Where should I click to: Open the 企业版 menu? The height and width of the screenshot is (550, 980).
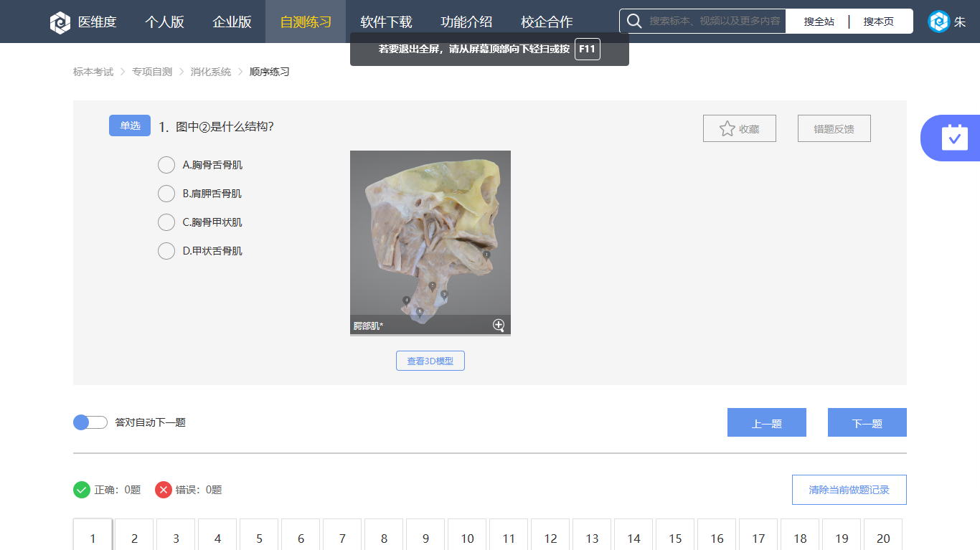coord(232,22)
